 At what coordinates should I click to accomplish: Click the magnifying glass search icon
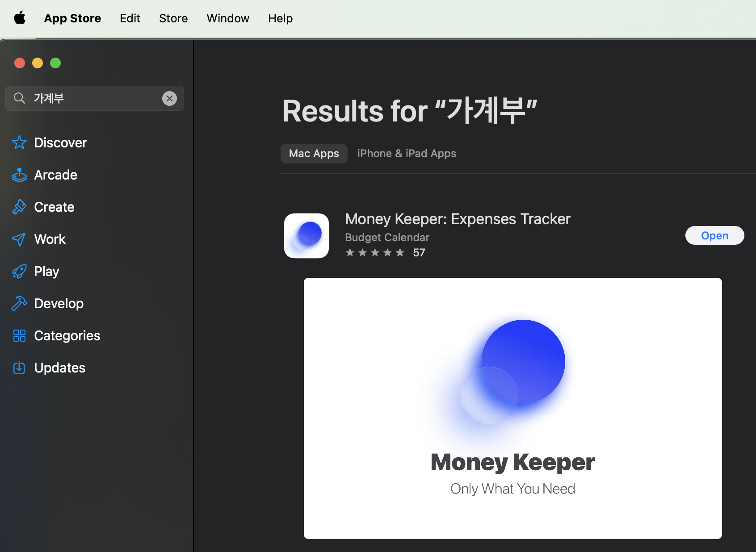click(19, 98)
